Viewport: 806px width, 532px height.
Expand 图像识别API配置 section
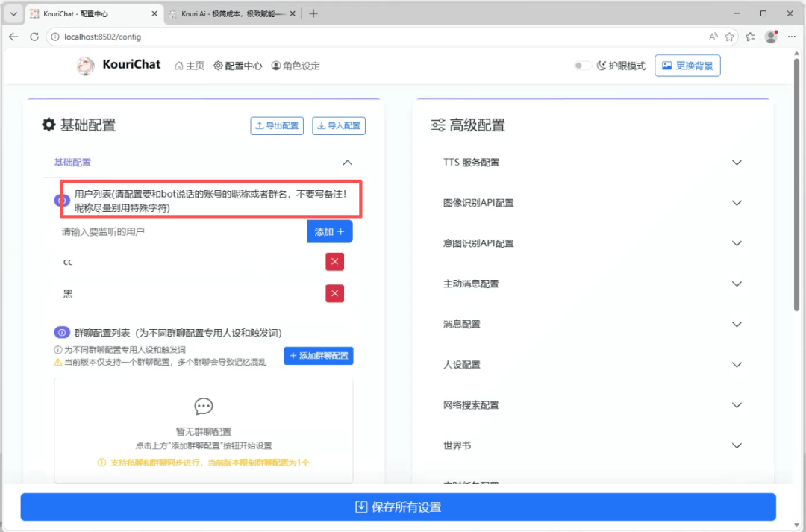[x=737, y=203]
